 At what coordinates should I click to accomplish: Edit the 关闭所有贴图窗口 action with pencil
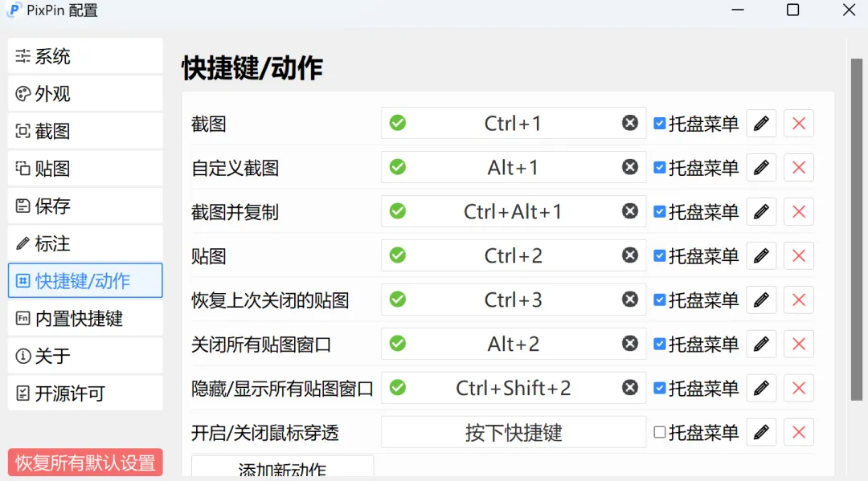(761, 344)
